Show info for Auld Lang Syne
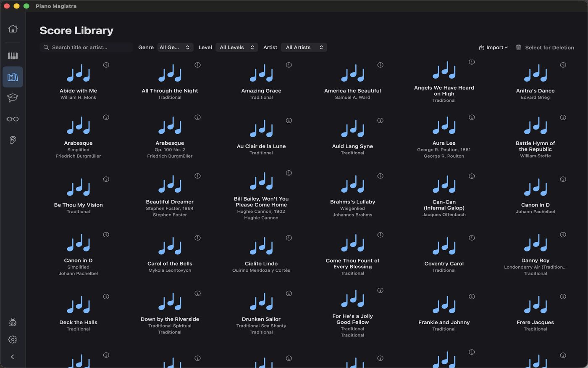Image resolution: width=588 pixels, height=368 pixels. pos(380,120)
